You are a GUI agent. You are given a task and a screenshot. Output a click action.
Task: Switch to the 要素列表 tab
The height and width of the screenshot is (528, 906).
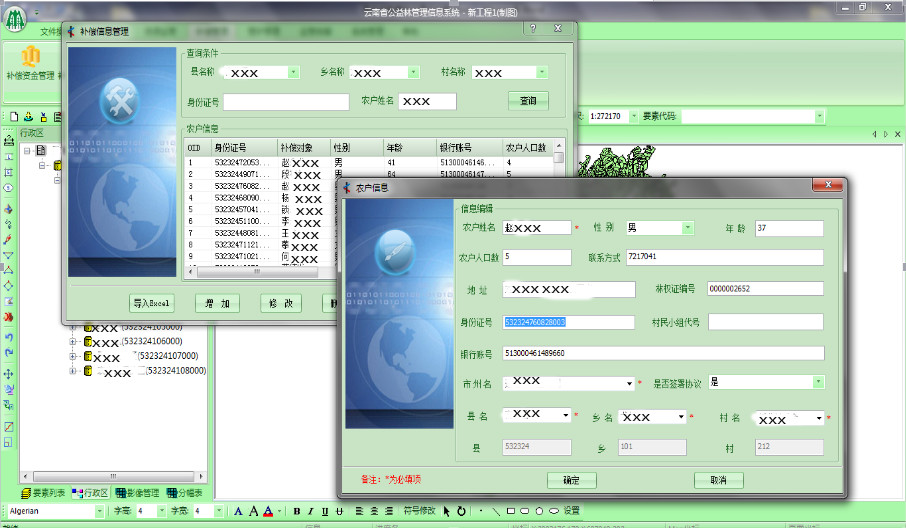[42, 493]
